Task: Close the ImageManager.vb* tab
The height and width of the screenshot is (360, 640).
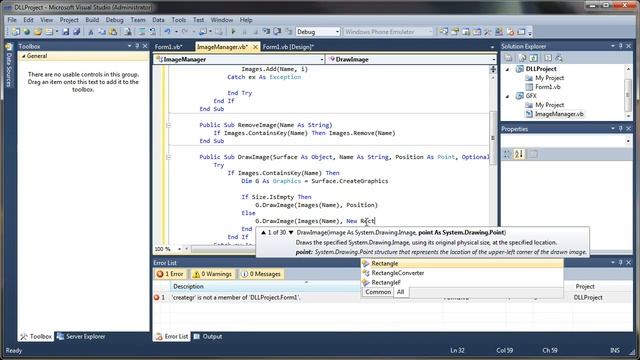Action: point(255,47)
